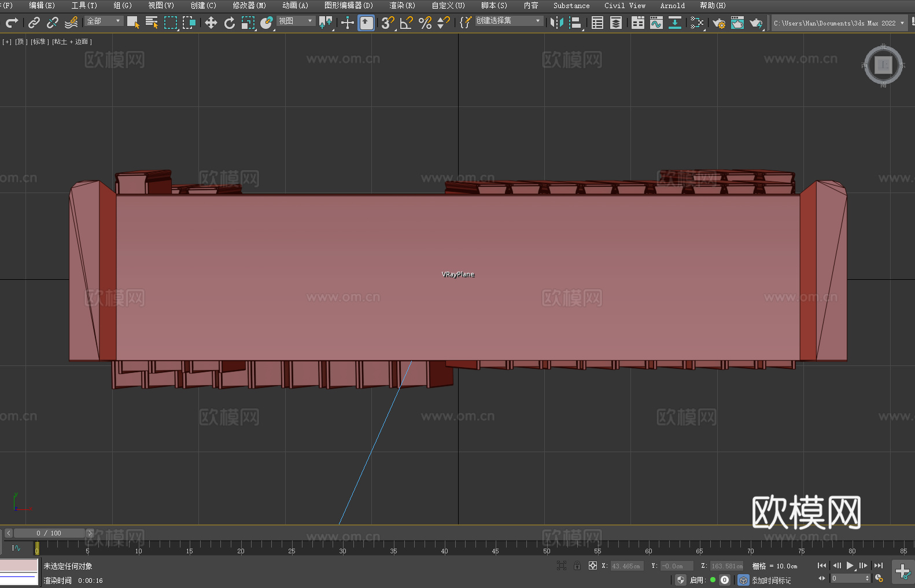
Task: Play the animation
Action: pyautogui.click(x=850, y=565)
